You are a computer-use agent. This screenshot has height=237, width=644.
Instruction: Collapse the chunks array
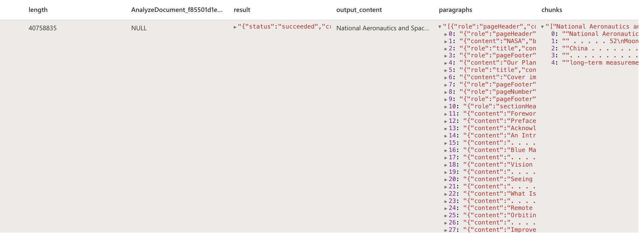tap(542, 27)
